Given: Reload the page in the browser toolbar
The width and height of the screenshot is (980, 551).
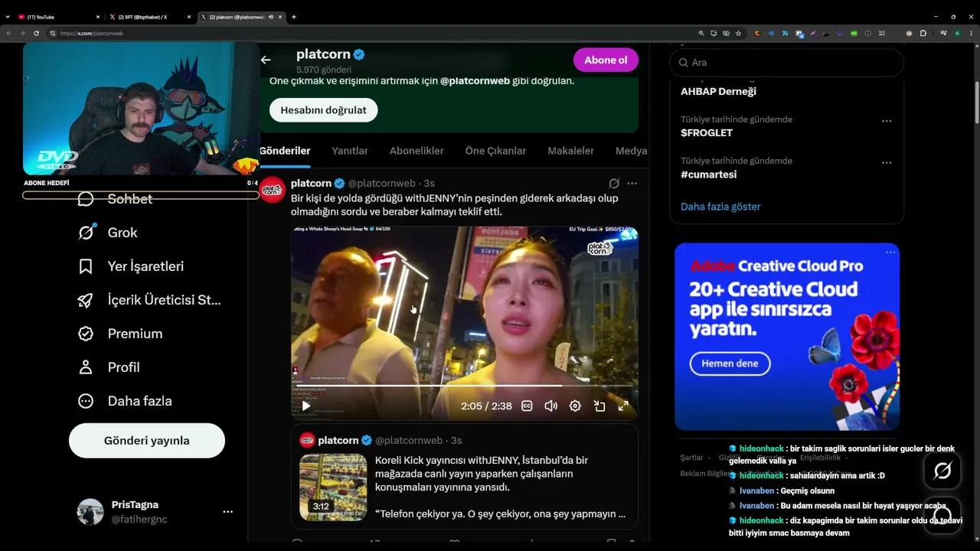Looking at the screenshot, I should (x=36, y=34).
